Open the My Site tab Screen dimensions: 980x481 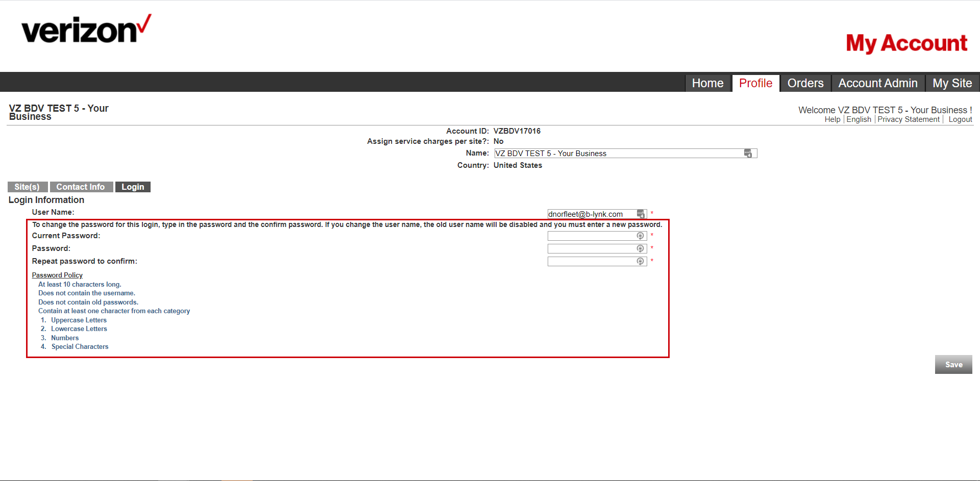[952, 83]
